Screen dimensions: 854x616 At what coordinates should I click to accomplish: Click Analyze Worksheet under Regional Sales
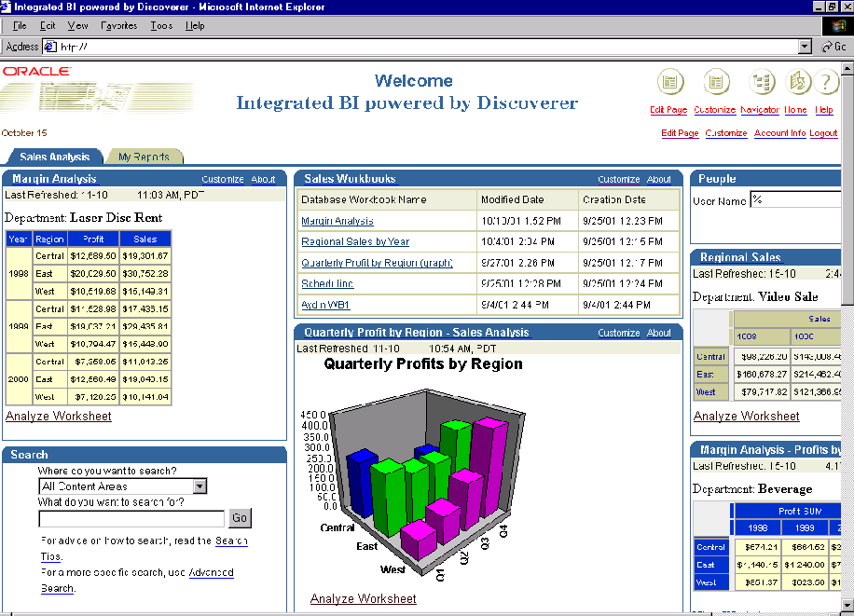tap(746, 417)
